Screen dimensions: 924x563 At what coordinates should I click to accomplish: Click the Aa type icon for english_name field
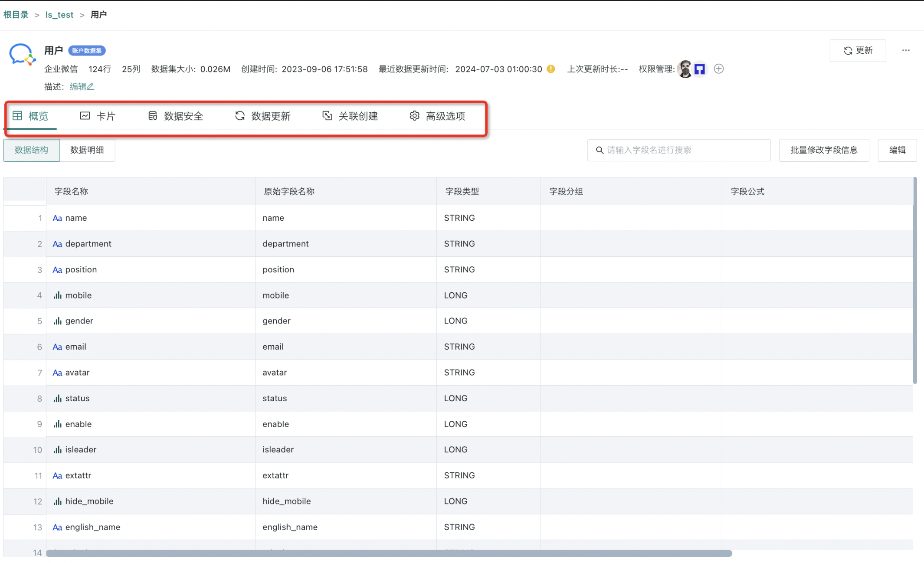click(57, 527)
